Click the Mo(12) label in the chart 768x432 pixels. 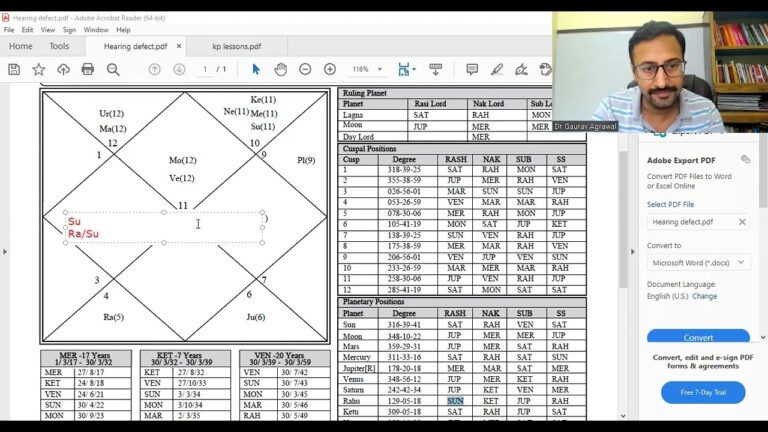(182, 160)
